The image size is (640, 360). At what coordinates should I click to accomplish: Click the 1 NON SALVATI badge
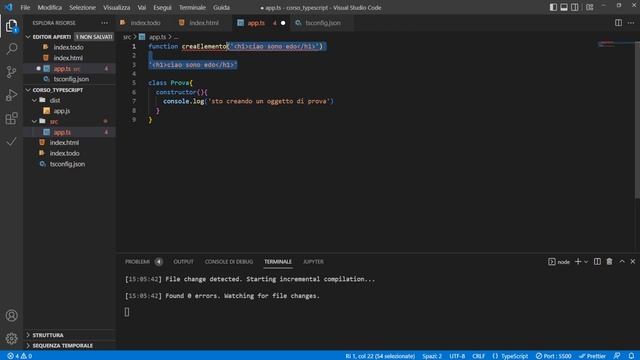coord(94,37)
